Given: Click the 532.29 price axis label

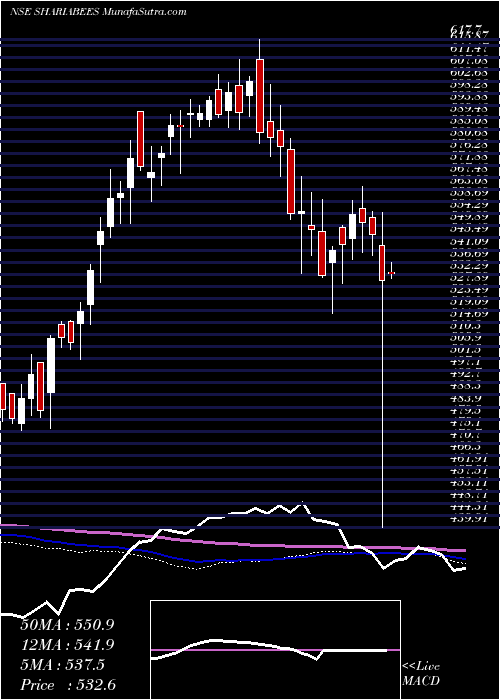Looking at the screenshot, I should [468, 266].
